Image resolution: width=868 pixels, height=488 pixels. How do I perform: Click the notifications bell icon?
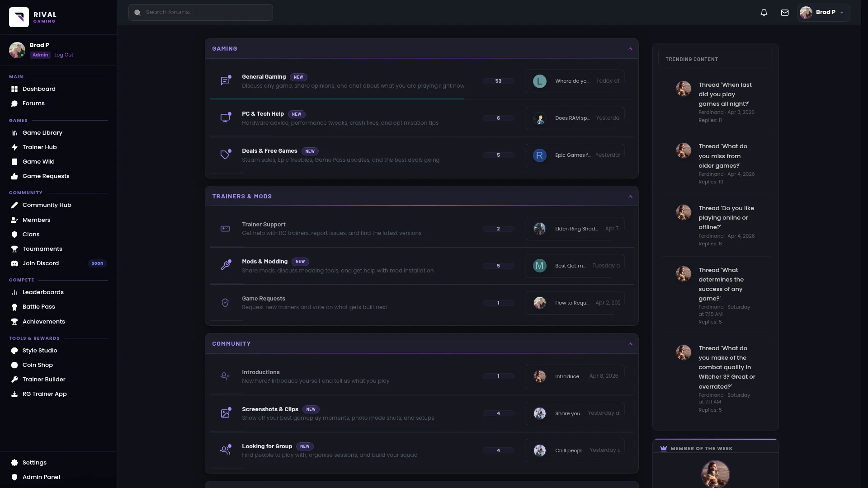point(764,13)
